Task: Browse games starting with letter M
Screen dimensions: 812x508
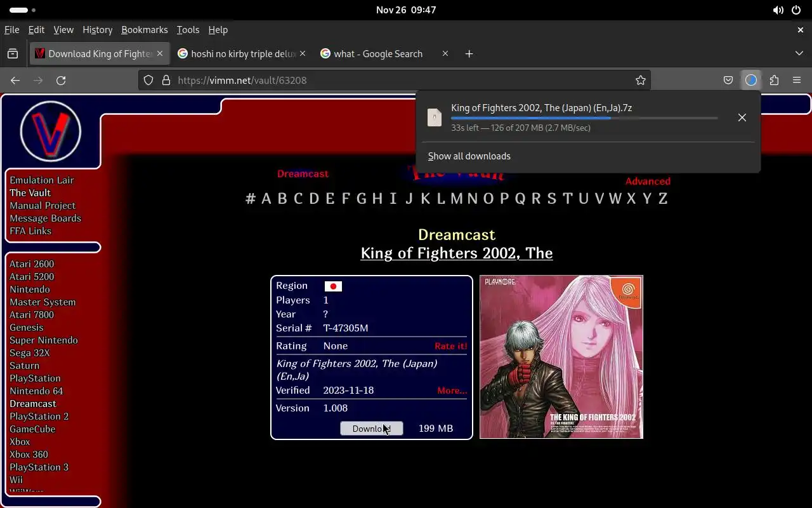Action: click(x=457, y=199)
